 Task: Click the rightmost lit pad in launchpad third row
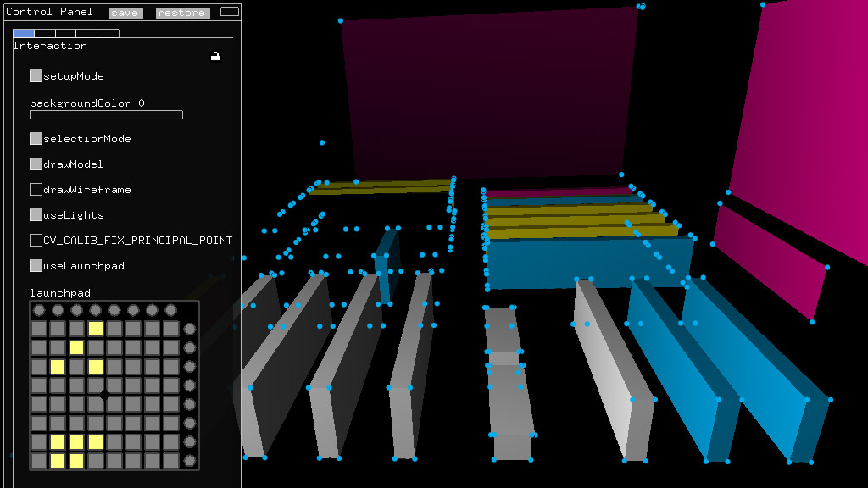point(96,367)
